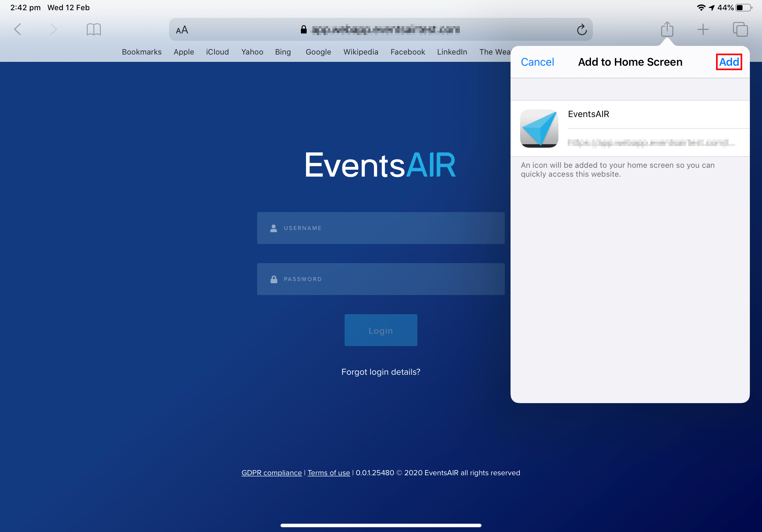762x532 pixels.
Task: Cancel the Add to Home Screen dialog
Action: point(537,62)
